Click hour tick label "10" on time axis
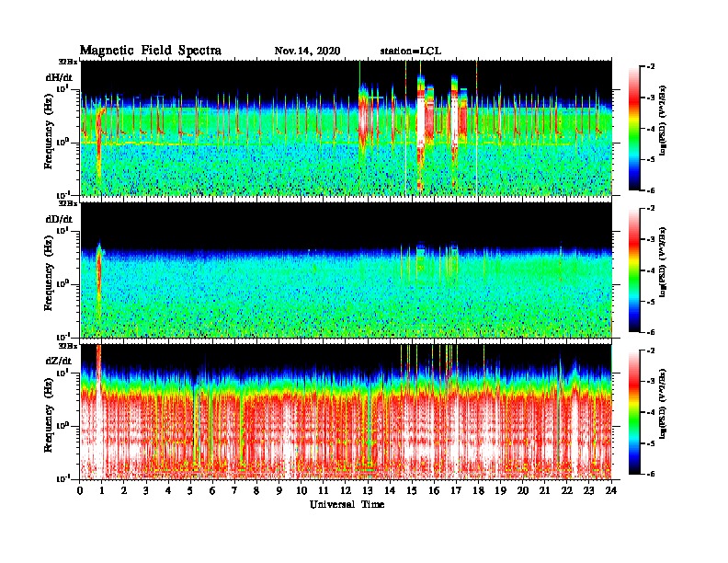The height and width of the screenshot is (563, 728). 301,490
